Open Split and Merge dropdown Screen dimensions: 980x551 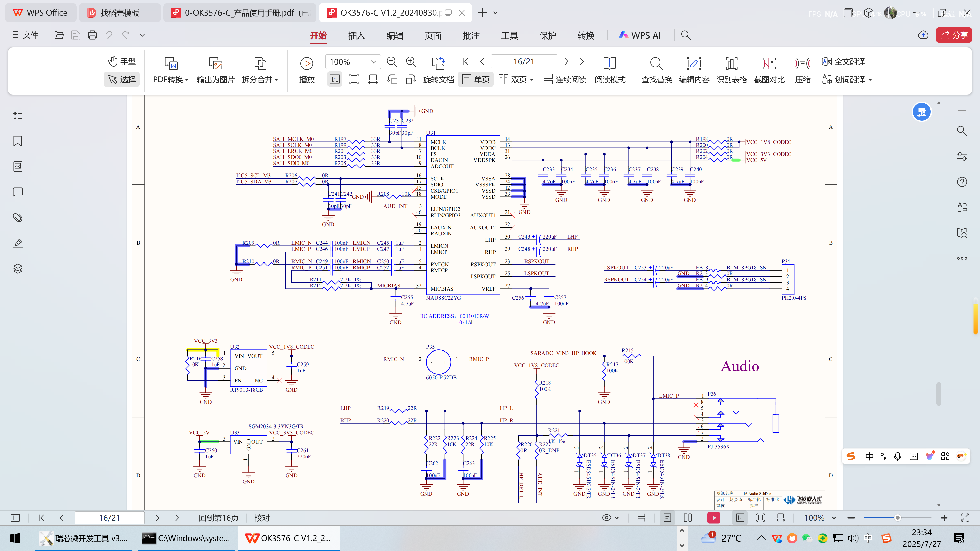[260, 79]
